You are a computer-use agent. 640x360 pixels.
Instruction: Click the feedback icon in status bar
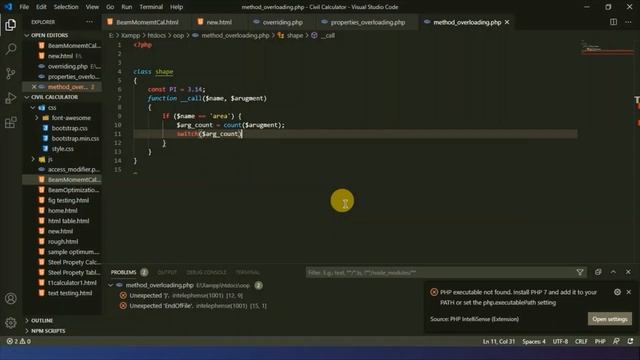click(616, 341)
